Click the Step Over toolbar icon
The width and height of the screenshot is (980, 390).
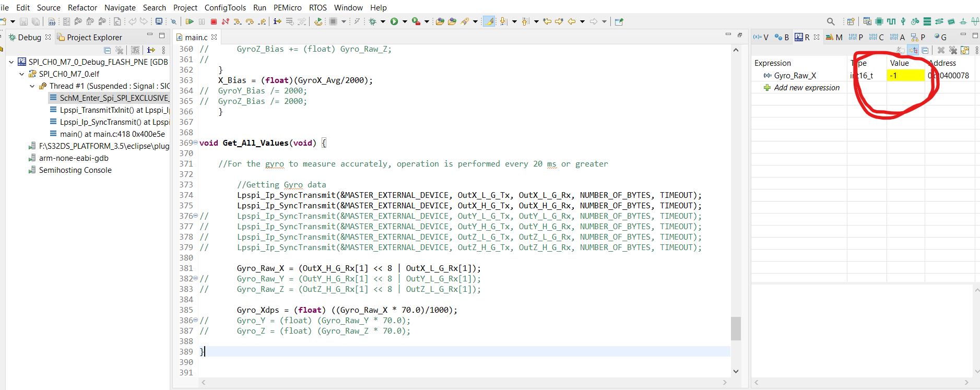point(250,21)
